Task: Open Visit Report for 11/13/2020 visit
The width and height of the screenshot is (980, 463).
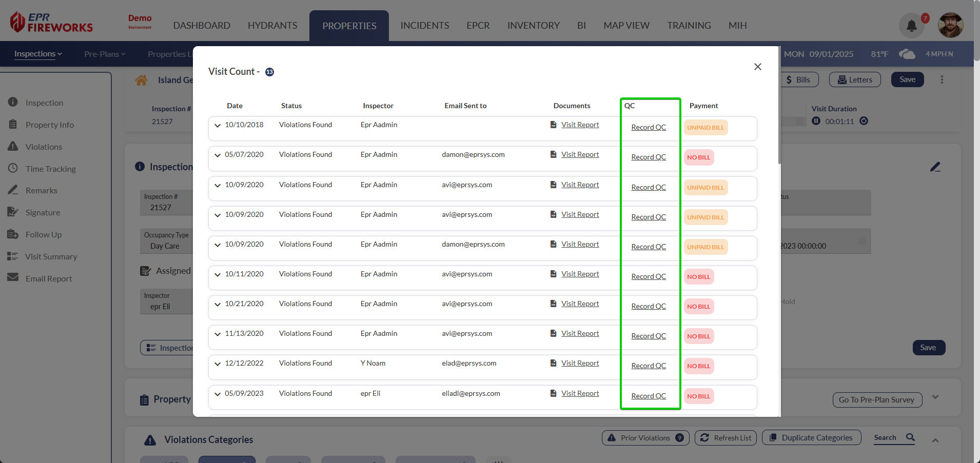Action: 580,333
